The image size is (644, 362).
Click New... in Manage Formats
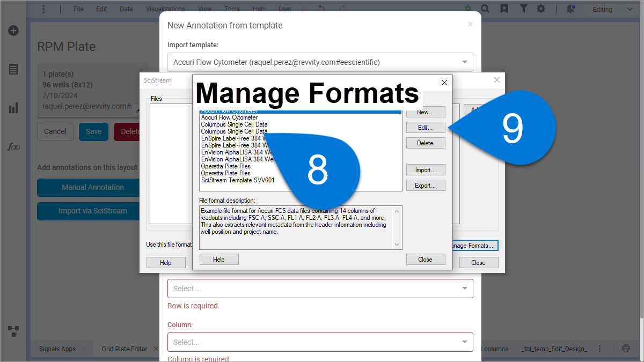(x=426, y=112)
